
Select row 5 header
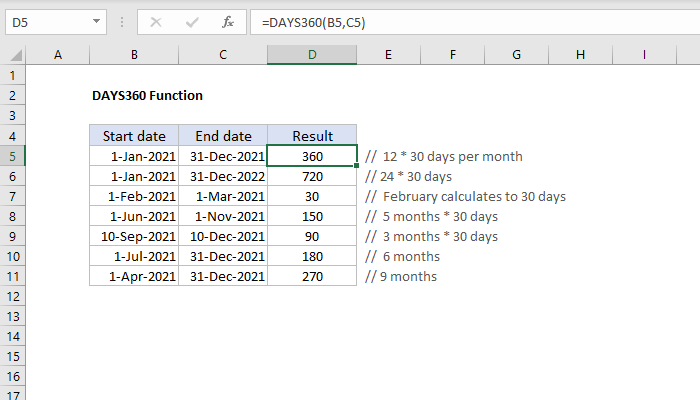pyautogui.click(x=12, y=156)
